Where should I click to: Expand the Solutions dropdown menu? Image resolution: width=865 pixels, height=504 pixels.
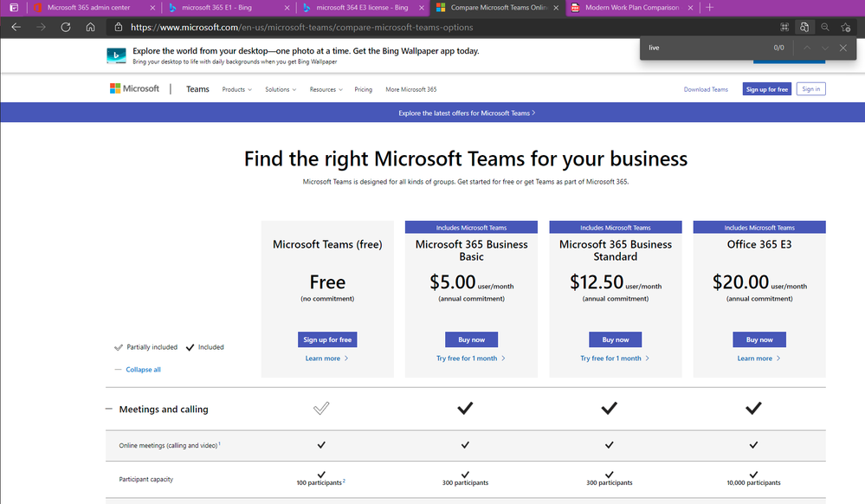tap(281, 89)
